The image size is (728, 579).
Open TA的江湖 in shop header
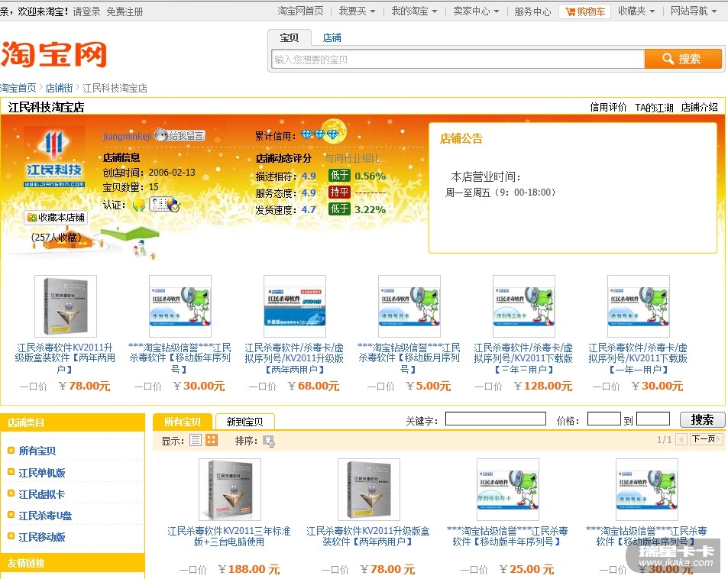click(x=654, y=107)
